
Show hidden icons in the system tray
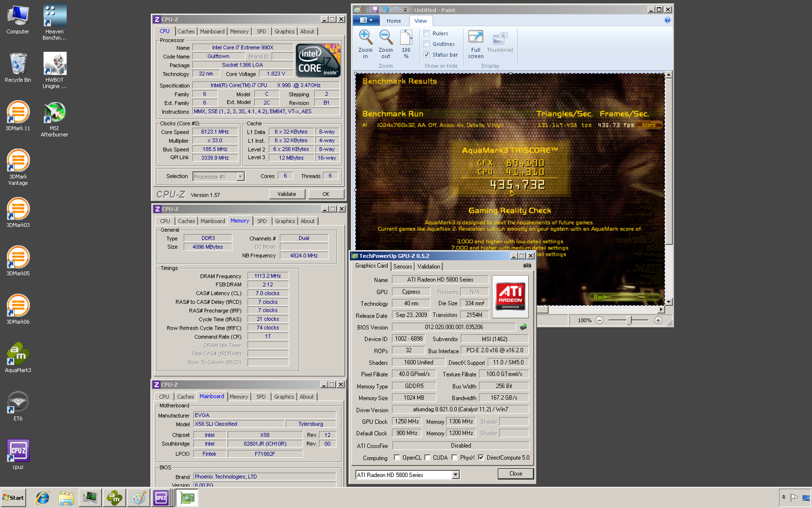tap(784, 497)
